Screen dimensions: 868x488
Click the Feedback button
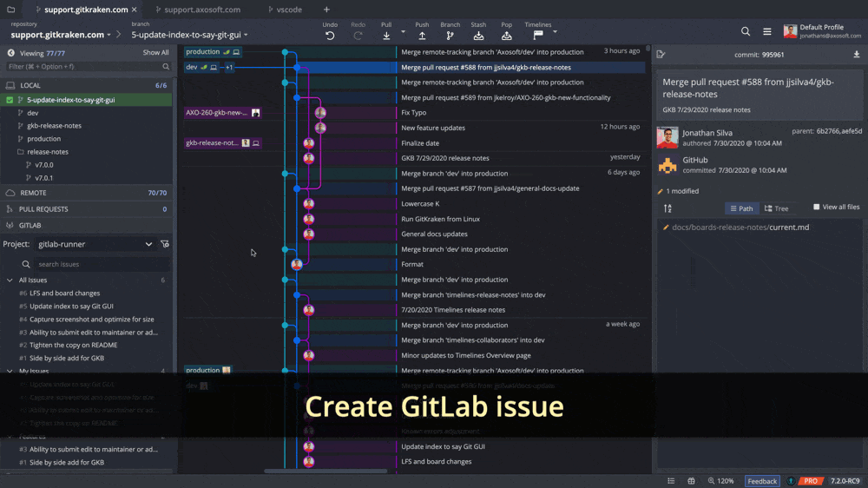(762, 481)
